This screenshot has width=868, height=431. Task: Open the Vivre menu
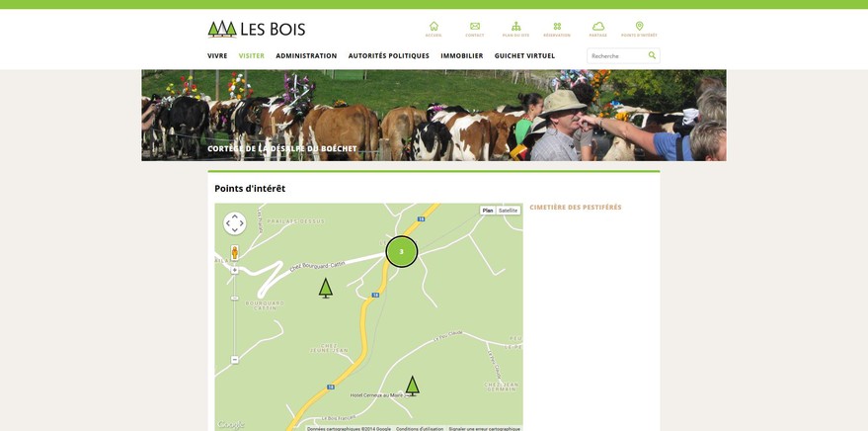pos(217,56)
